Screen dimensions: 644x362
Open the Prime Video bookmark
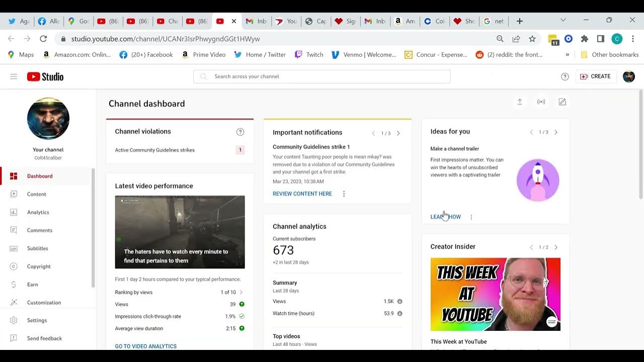(203, 55)
